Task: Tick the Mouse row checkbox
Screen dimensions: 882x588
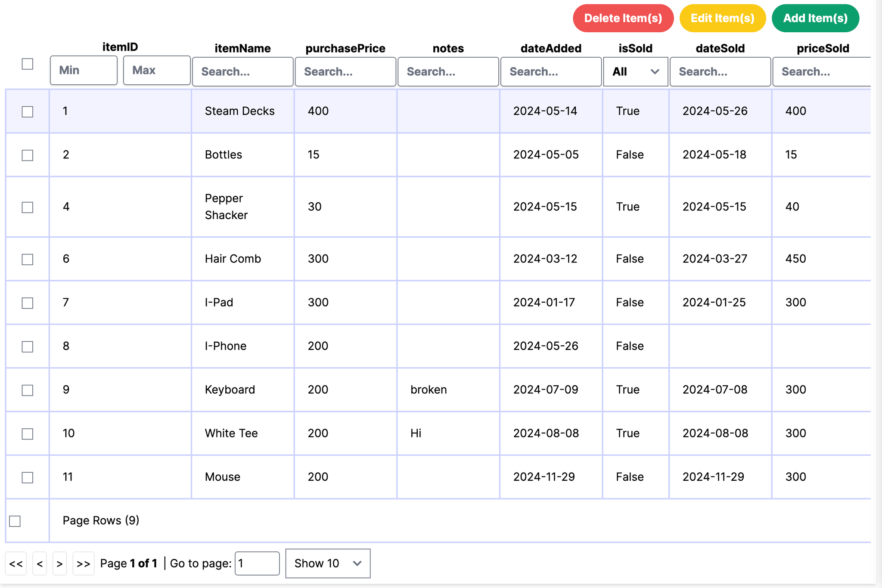Action: coord(28,477)
